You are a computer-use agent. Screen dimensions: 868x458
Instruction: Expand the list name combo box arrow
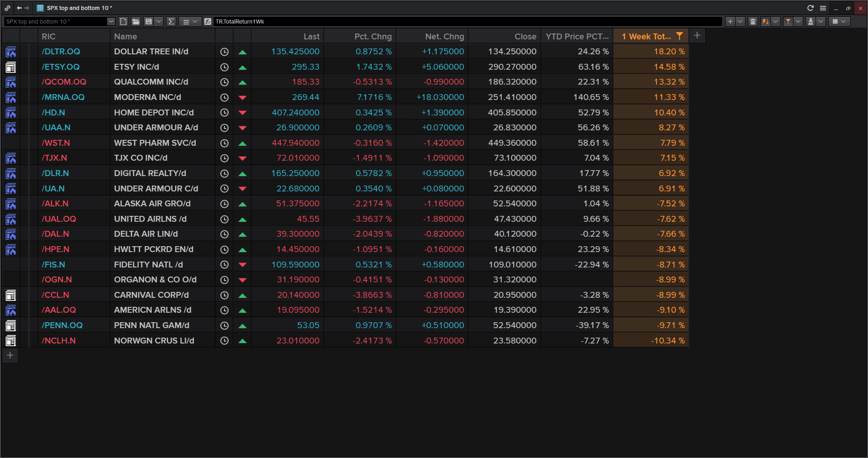coord(111,21)
